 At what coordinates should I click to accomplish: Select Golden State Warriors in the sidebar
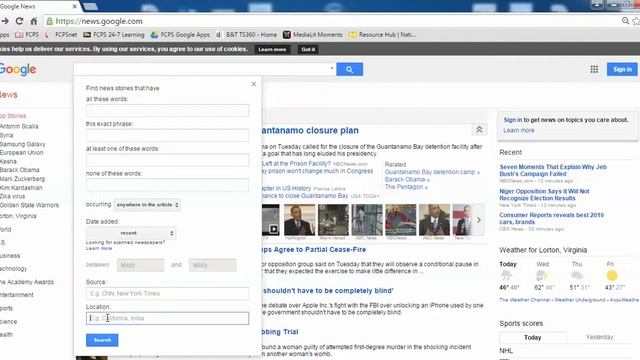coord(29,205)
